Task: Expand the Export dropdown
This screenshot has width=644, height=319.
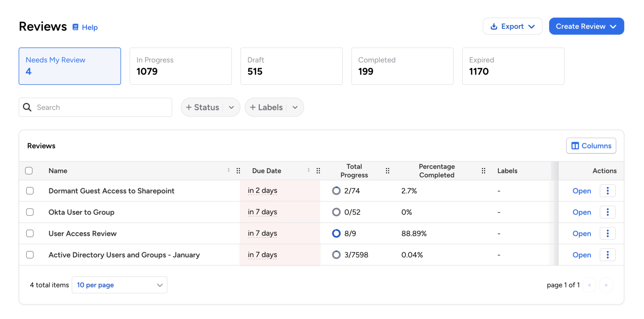Action: tap(512, 26)
